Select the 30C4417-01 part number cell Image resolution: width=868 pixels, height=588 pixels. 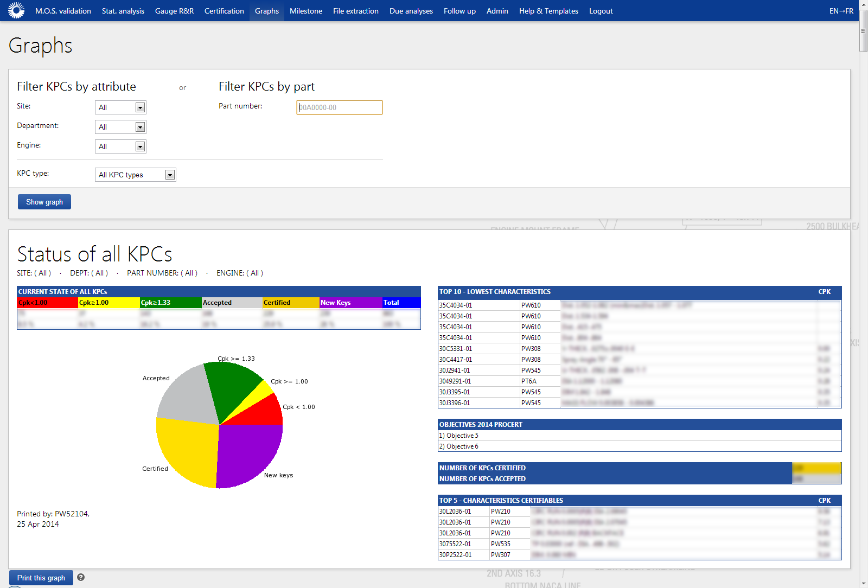tap(479, 360)
